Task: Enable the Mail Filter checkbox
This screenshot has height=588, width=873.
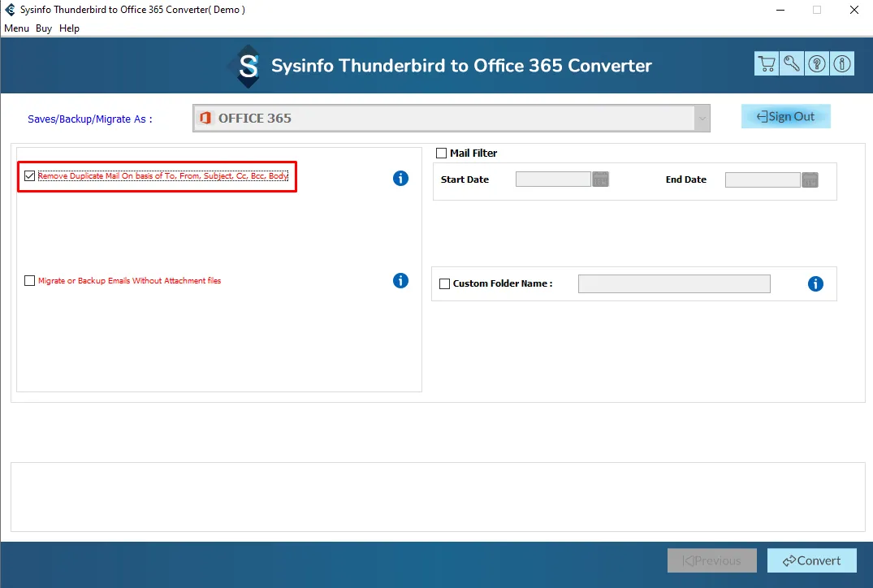Action: coord(442,153)
